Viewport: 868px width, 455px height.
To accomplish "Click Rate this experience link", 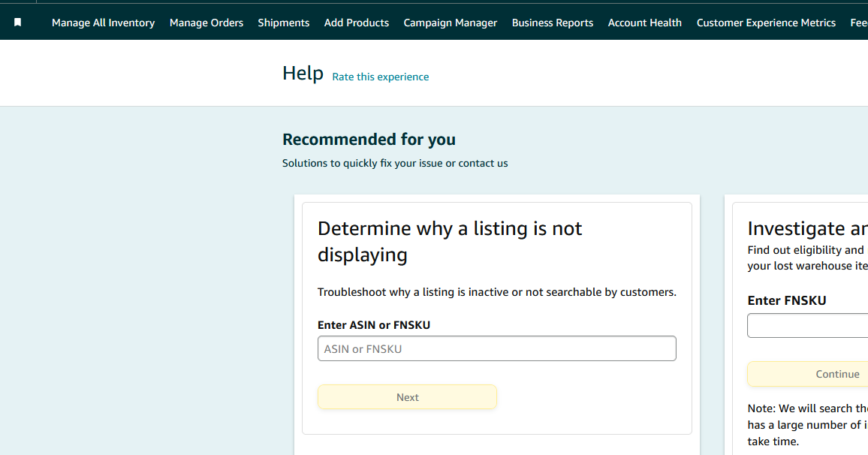I will tap(380, 77).
